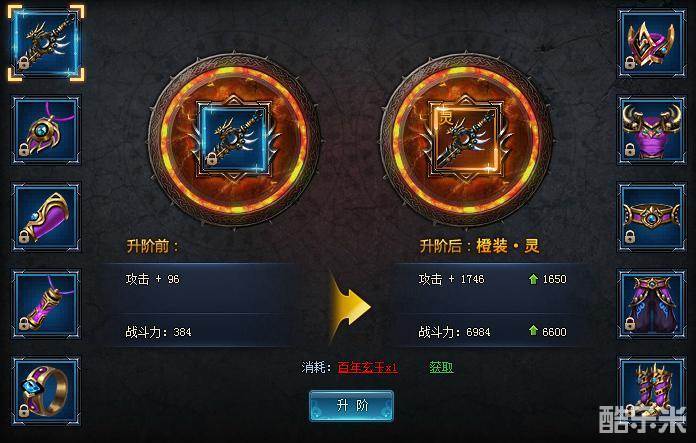
Task: Select the purple pendant charm slot
Action: (46, 305)
